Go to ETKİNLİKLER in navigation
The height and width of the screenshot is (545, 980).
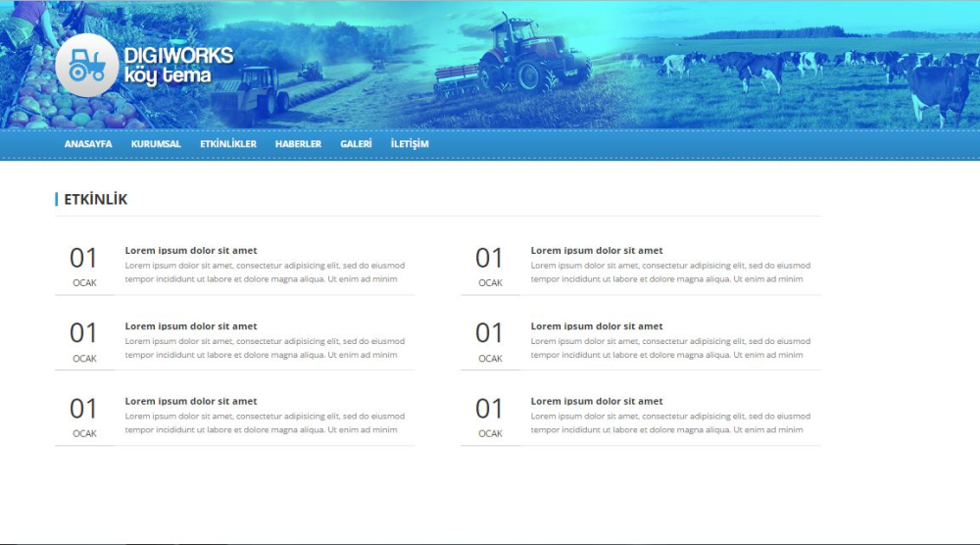[x=228, y=144]
